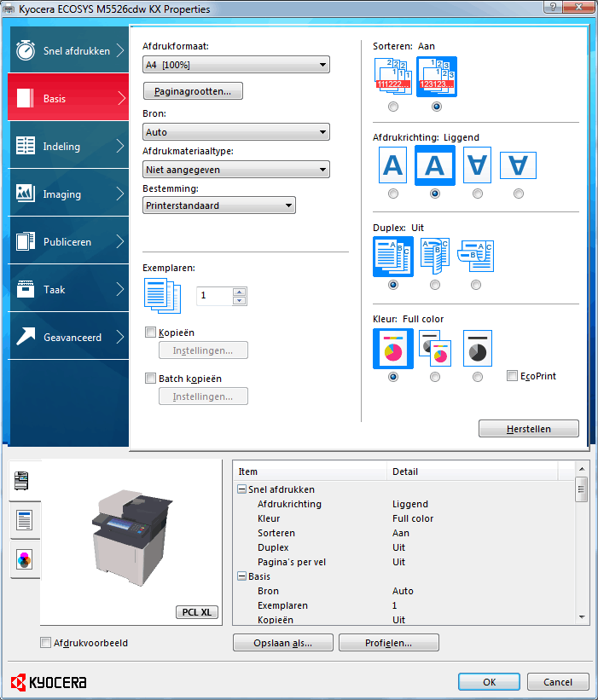Screen dimensions: 598x700
Task: Click the Cancel button
Action: coord(558,682)
